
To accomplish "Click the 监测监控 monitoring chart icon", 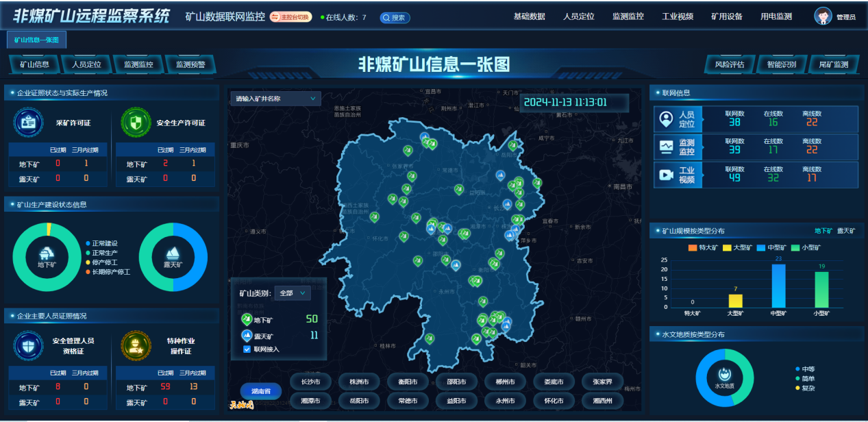I will click(665, 147).
